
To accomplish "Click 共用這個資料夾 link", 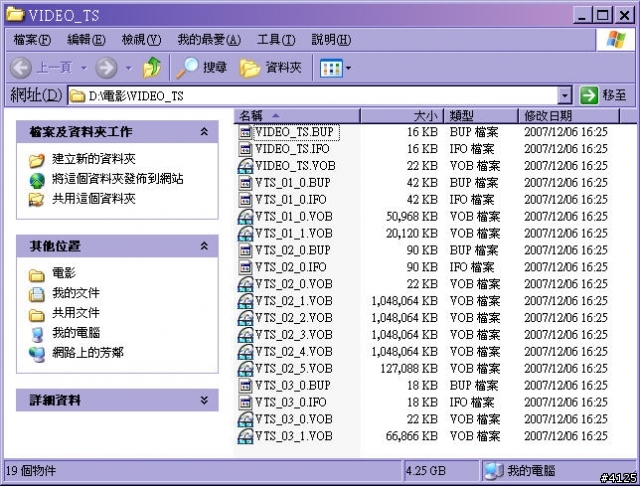I will click(x=93, y=199).
